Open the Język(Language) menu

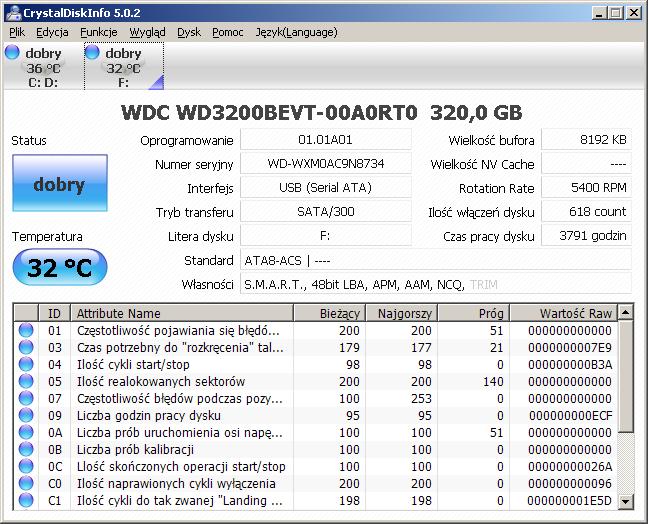[296, 32]
